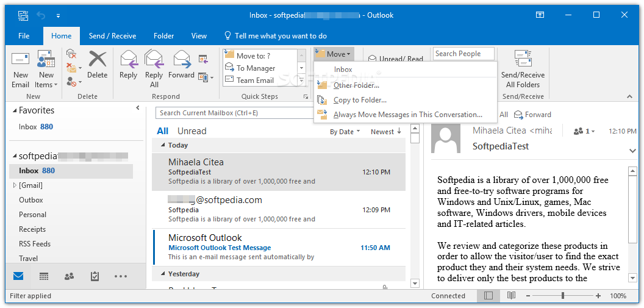Open the New Items dropdown
This screenshot has height=308, width=644.
pyautogui.click(x=46, y=69)
